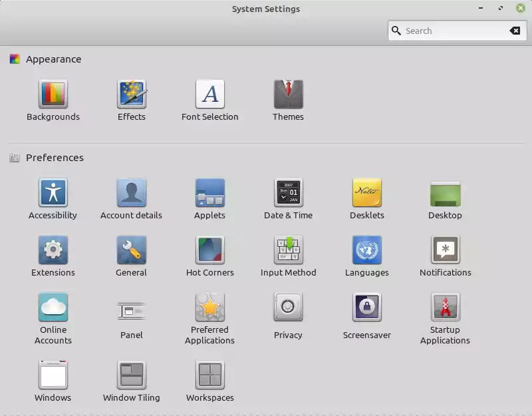
Task: Open Hot Corners icon
Action: click(x=210, y=250)
